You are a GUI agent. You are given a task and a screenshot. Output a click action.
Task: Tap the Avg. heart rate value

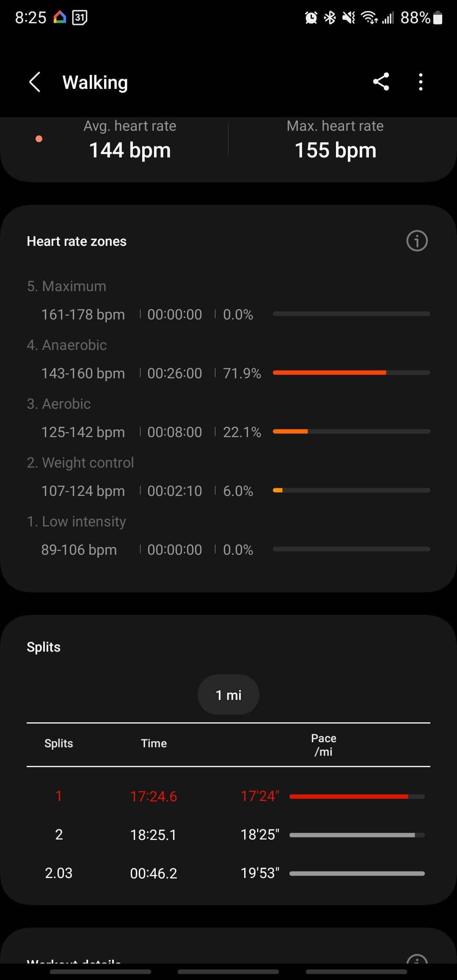tap(130, 150)
